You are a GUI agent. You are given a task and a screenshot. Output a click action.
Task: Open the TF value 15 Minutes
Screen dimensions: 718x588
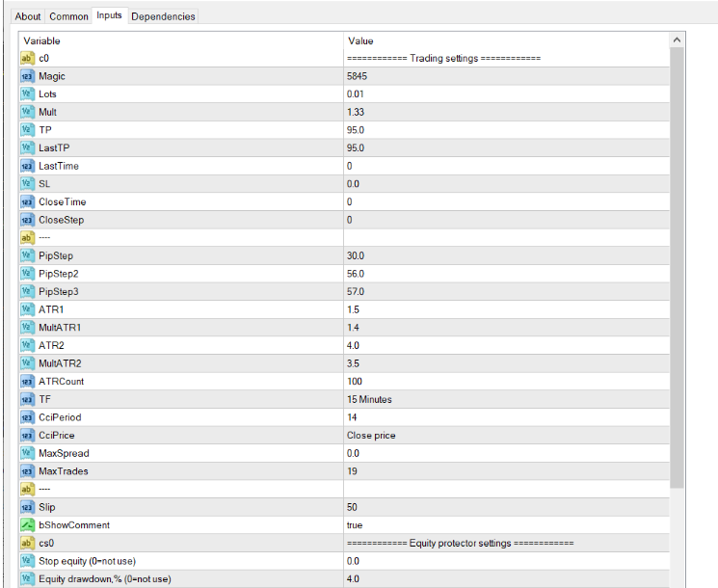coord(506,399)
